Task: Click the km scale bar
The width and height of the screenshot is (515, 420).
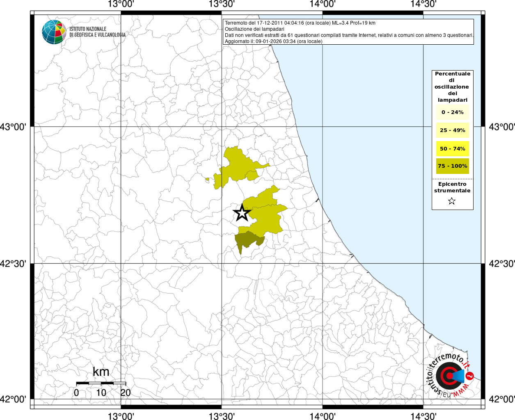Action: coord(101,383)
